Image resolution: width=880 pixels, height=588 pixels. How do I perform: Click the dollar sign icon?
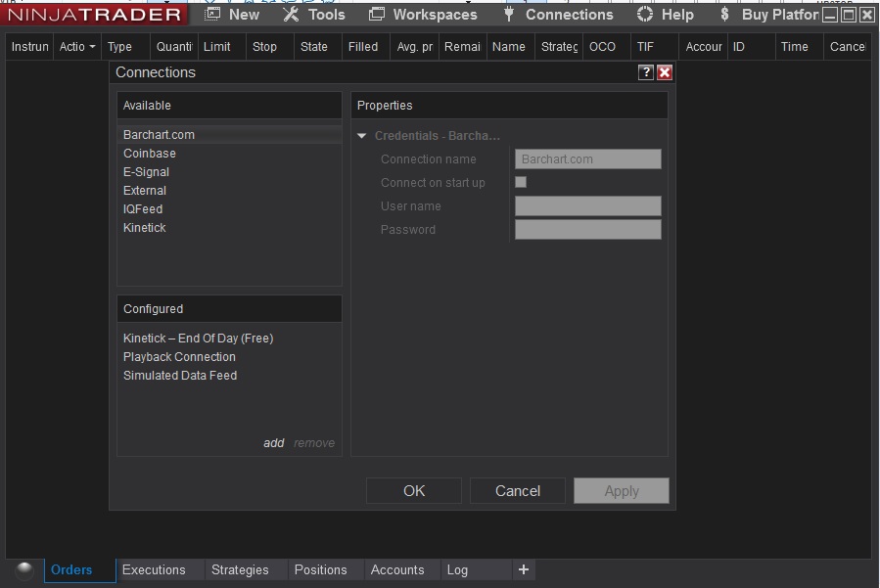[724, 14]
